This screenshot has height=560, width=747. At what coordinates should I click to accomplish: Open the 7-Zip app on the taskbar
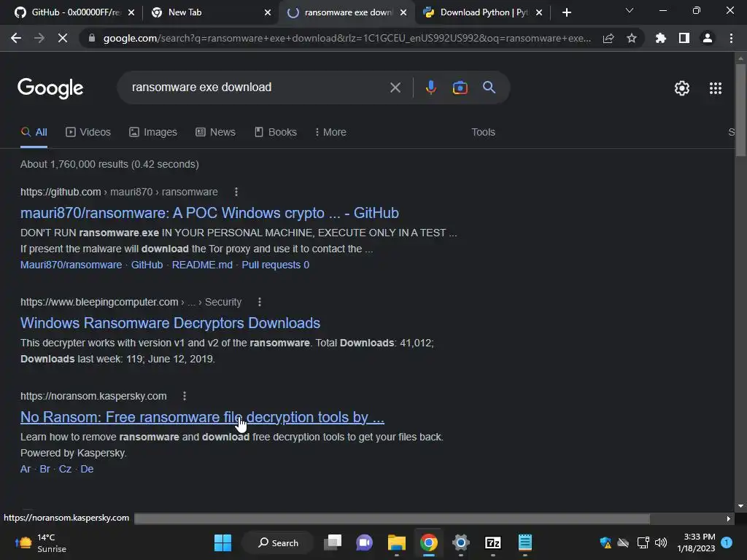pos(492,542)
